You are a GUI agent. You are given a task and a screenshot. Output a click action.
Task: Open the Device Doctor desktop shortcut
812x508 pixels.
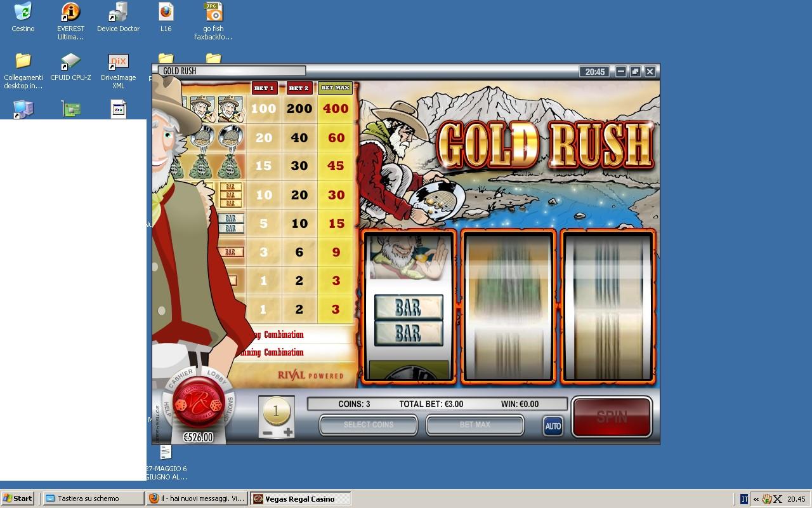coord(118,17)
